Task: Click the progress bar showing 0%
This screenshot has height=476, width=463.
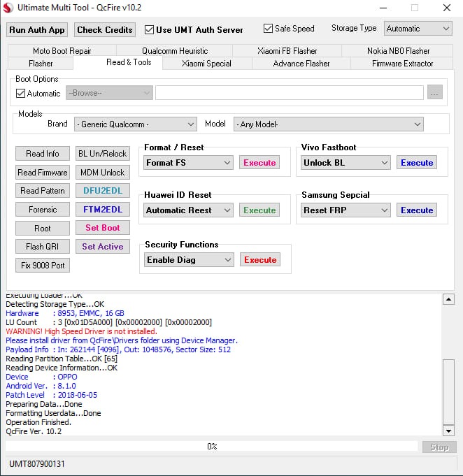Action: click(x=212, y=447)
